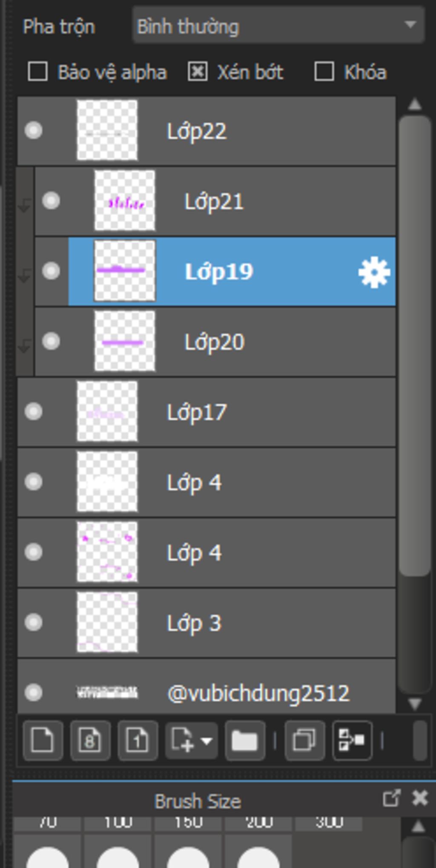Add a new color layer
436x868 pixels.
point(43,741)
